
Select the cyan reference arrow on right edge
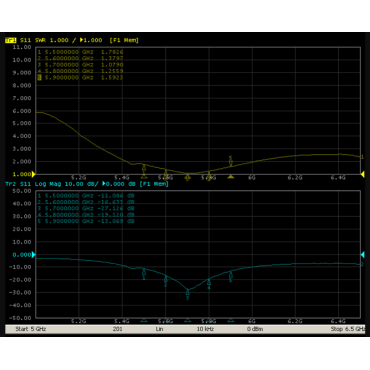[363, 255]
